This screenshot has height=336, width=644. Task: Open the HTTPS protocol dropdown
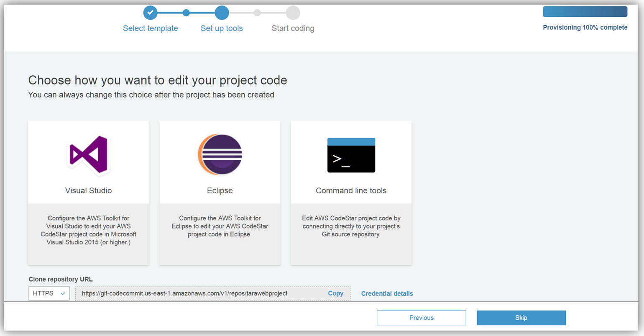click(49, 293)
